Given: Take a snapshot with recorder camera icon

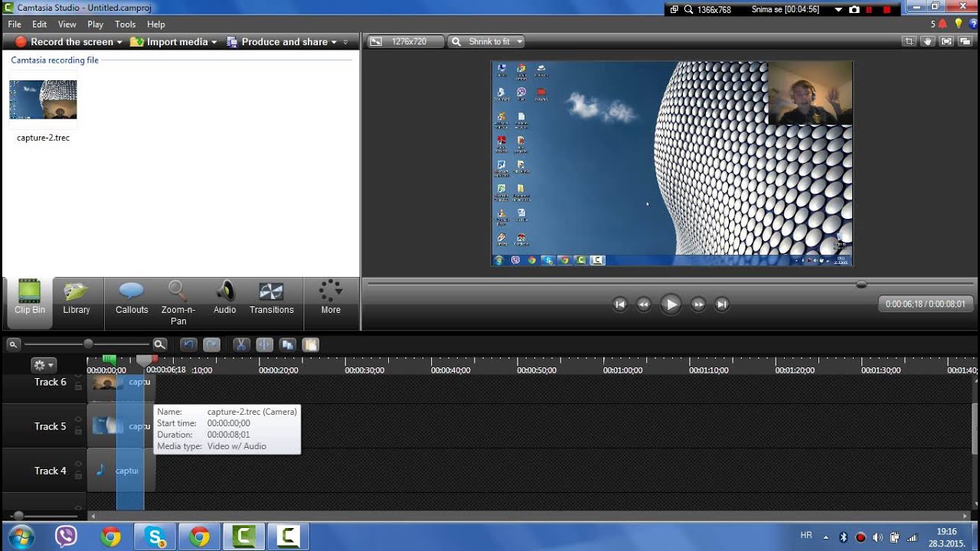Looking at the screenshot, I should tap(854, 10).
